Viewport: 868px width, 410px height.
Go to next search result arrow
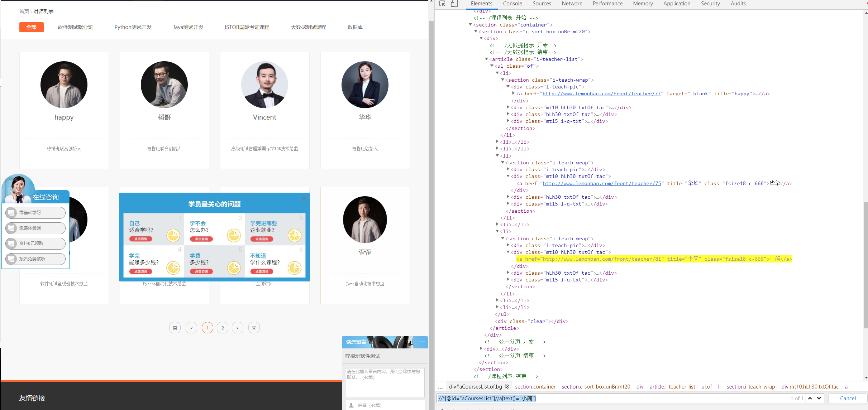(819, 398)
